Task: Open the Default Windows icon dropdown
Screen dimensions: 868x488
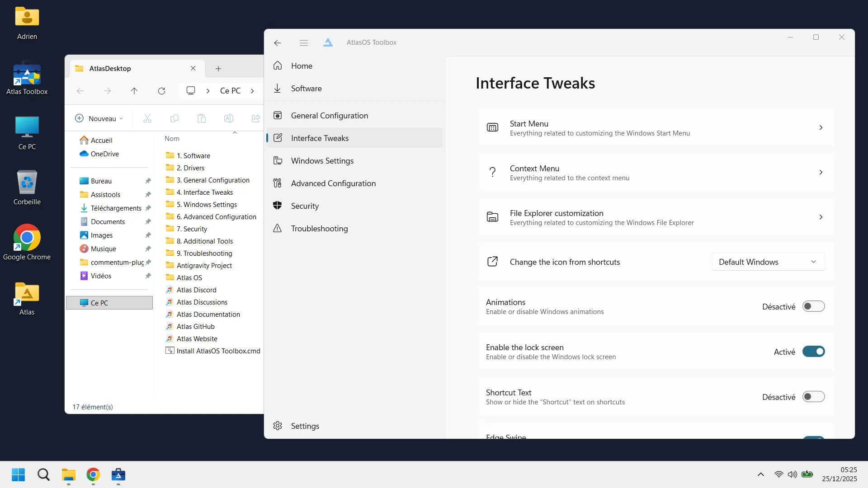Action: (768, 262)
